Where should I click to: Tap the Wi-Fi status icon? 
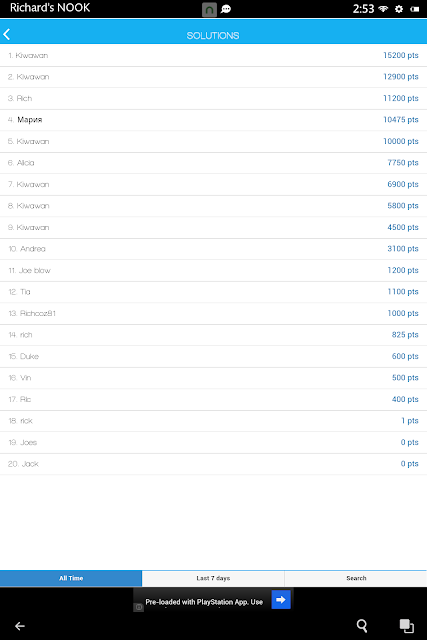coord(383,9)
